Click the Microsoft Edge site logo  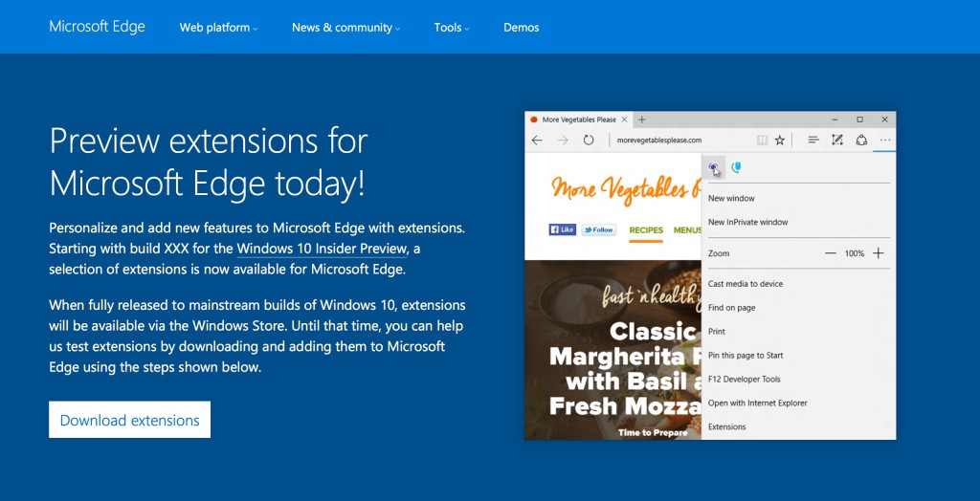click(97, 27)
